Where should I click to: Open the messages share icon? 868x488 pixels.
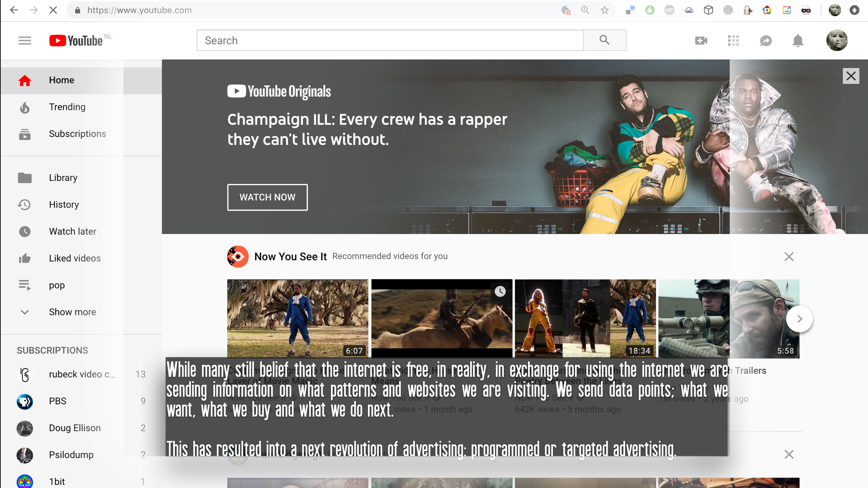click(x=765, y=41)
